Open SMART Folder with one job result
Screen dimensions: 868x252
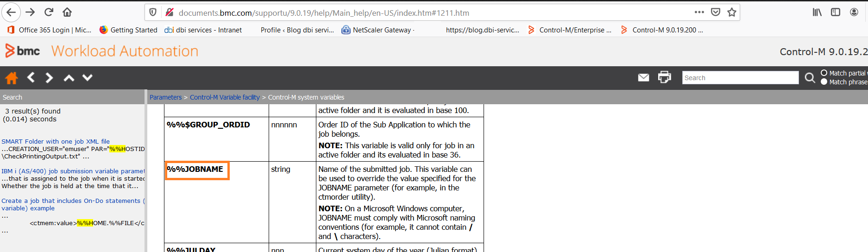56,141
